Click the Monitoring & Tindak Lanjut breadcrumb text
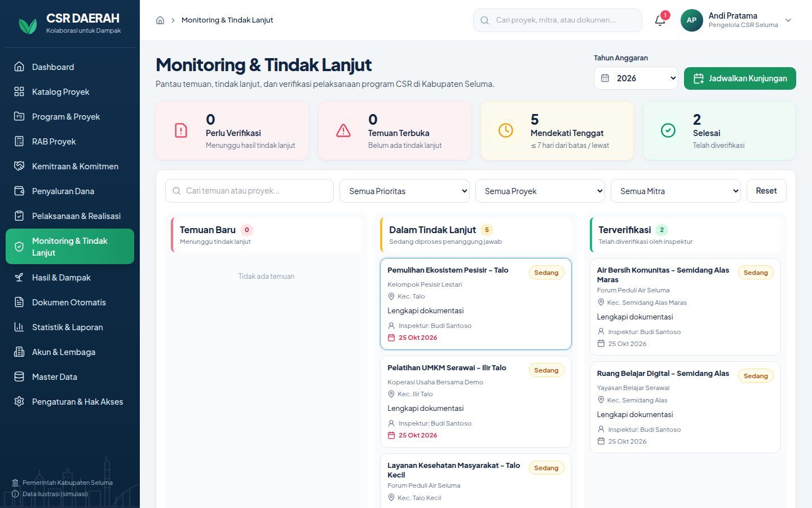Image resolution: width=812 pixels, height=508 pixels. coord(227,20)
